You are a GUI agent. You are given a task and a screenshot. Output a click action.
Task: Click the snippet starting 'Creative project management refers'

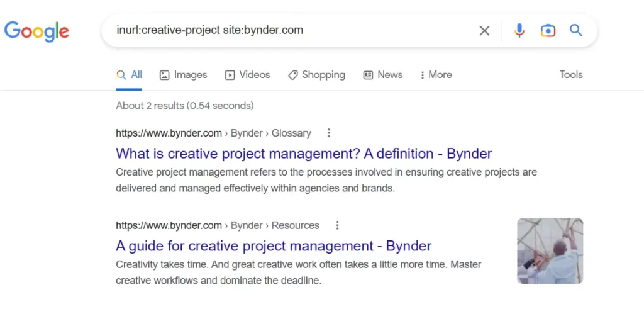pos(326,180)
